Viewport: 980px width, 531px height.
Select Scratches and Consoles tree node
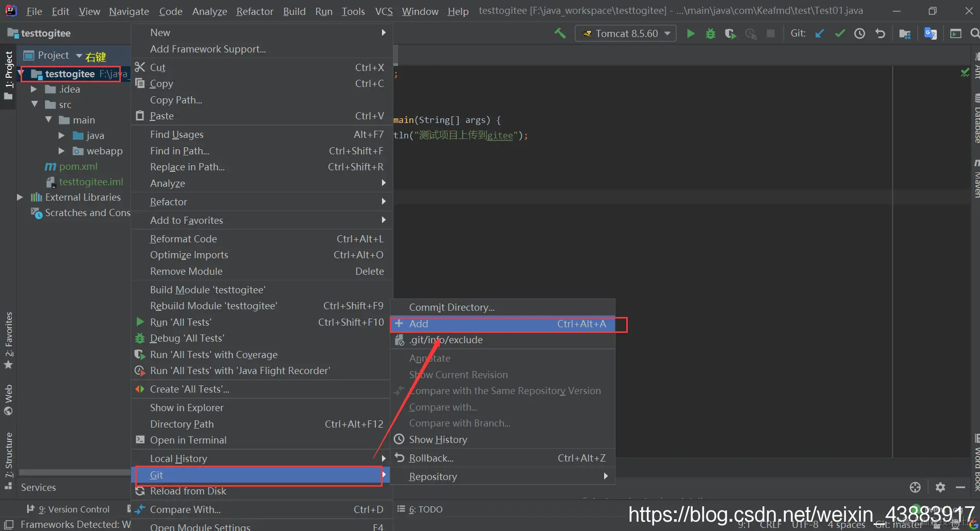click(81, 213)
